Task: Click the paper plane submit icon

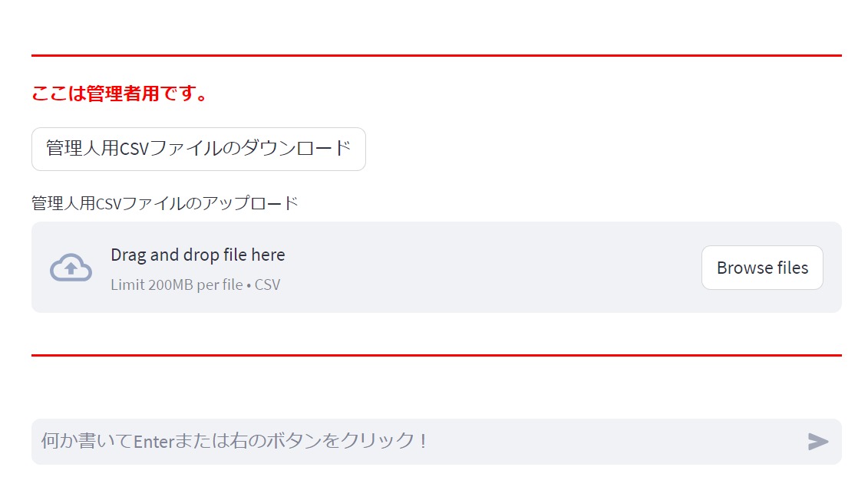Action: click(818, 441)
